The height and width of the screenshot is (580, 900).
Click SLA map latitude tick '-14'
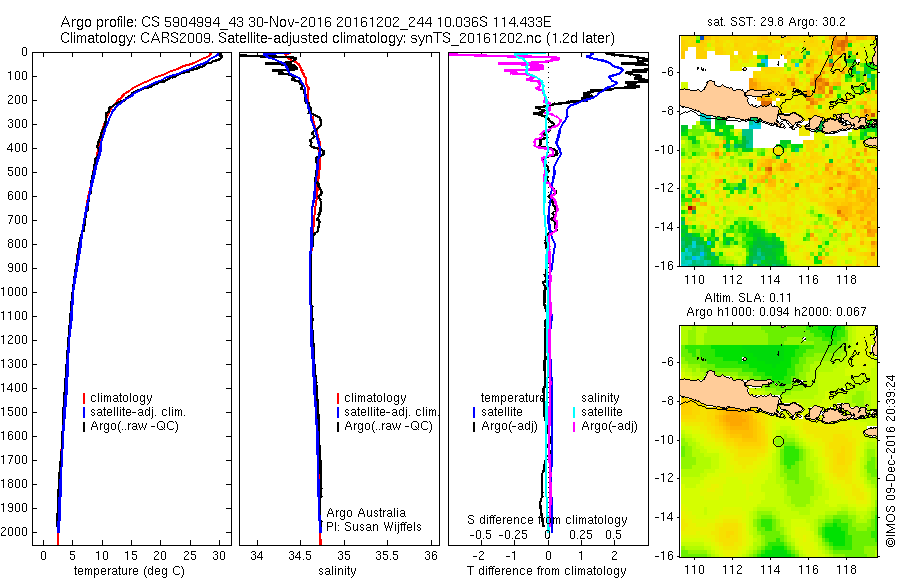664,517
